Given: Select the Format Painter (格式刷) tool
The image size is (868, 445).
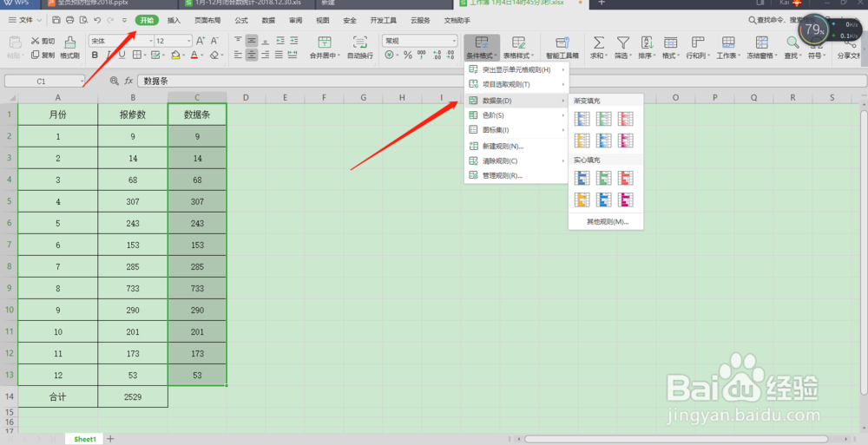Looking at the screenshot, I should (69, 48).
